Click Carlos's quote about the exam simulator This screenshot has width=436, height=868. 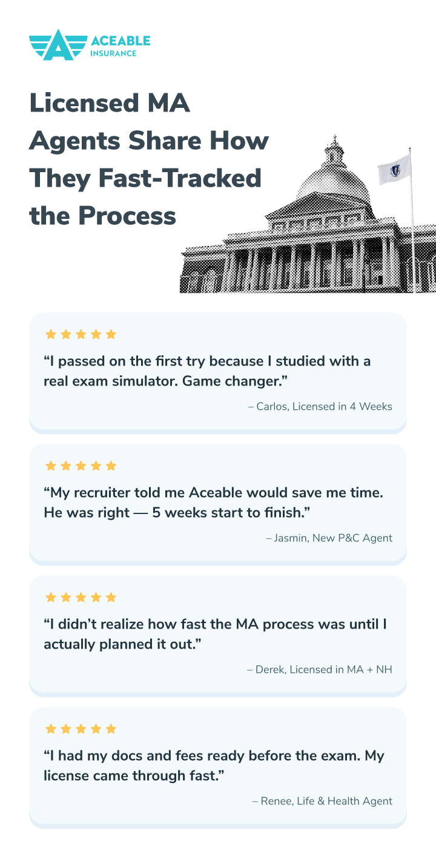[x=207, y=371]
